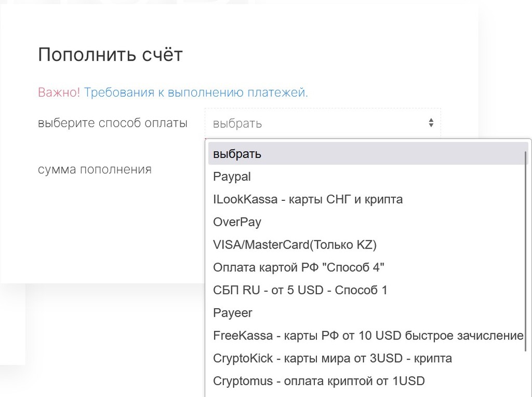
Task: Select Оплата картой РФ "Способ 4"
Action: pyautogui.click(x=299, y=268)
